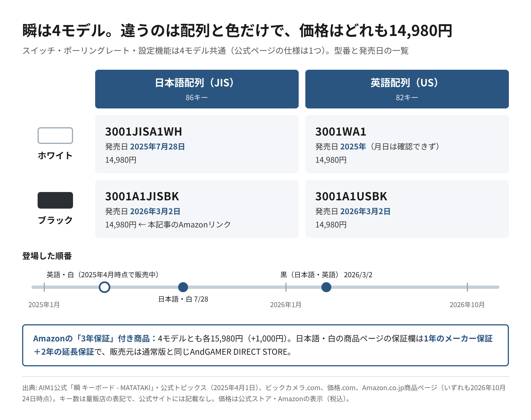
Task: Click the 2025年1月 timeline label
Action: point(44,305)
